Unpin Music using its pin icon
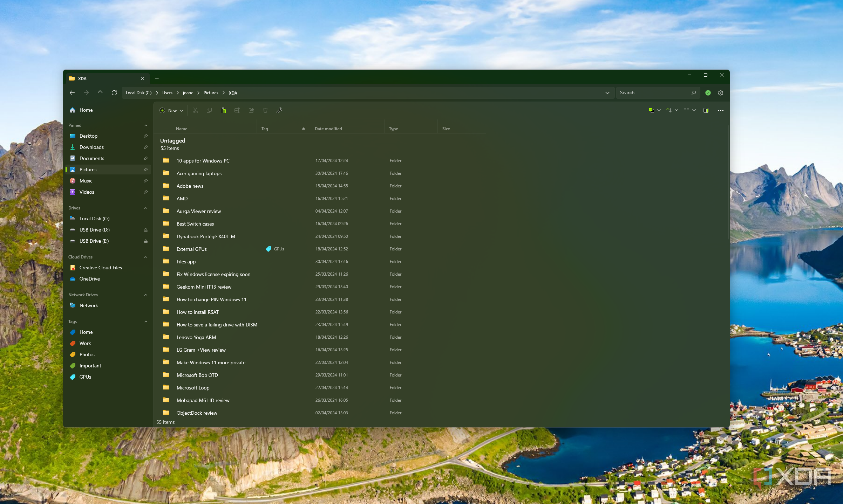This screenshot has height=504, width=843. pyautogui.click(x=146, y=181)
